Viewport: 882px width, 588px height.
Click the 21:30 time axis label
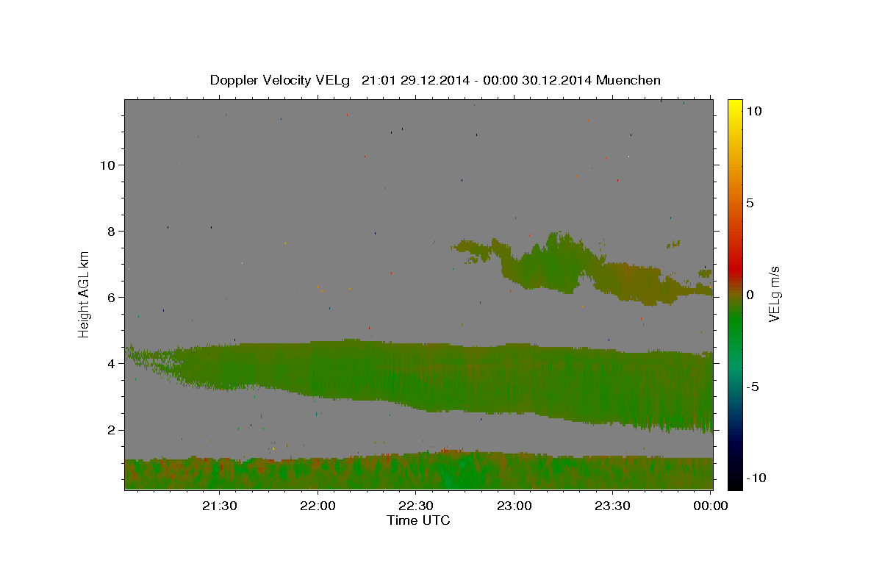(219, 506)
